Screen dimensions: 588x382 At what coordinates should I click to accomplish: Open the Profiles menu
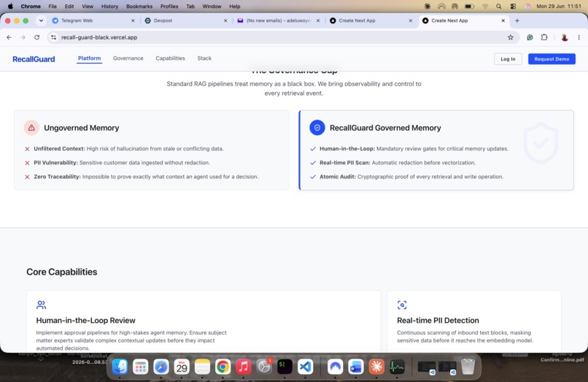[x=169, y=6]
